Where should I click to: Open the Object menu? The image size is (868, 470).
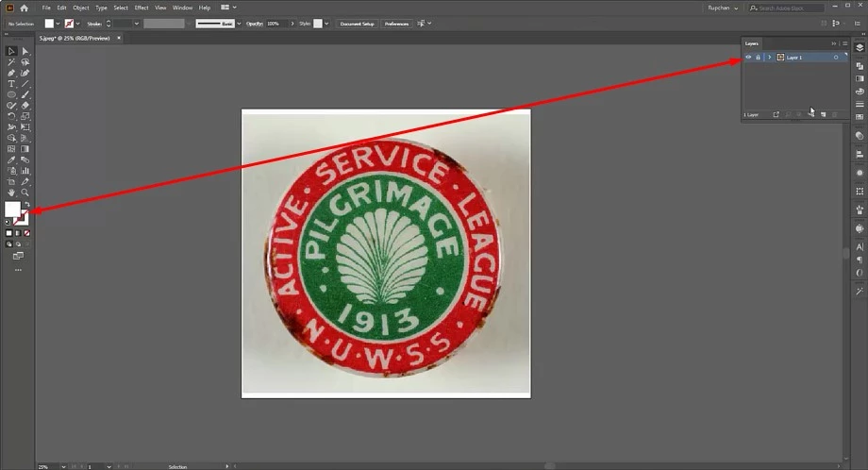81,8
